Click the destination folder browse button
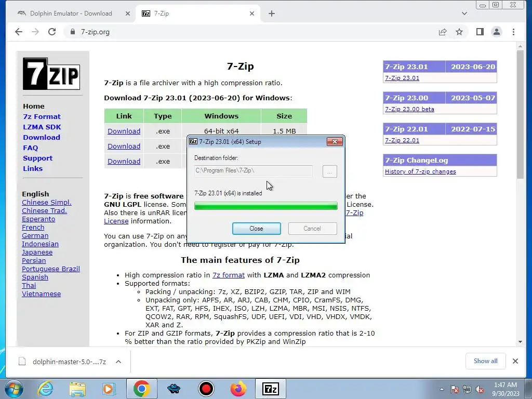 coord(329,171)
